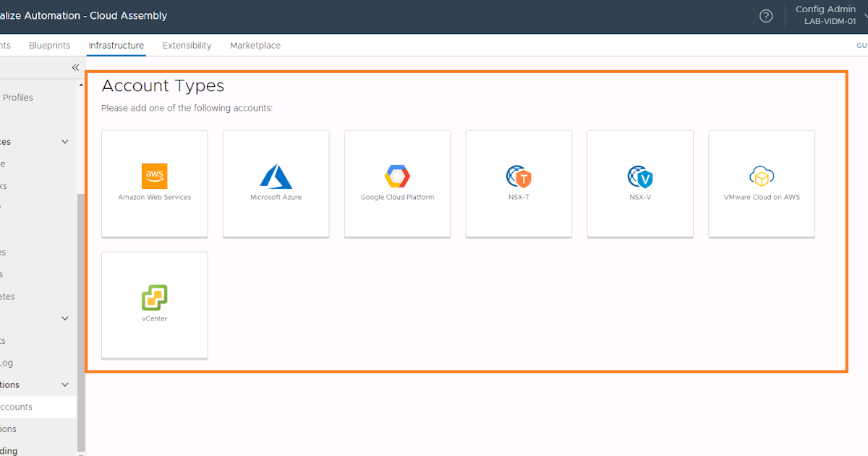
Task: Select the vCenter account type
Action: [154, 305]
